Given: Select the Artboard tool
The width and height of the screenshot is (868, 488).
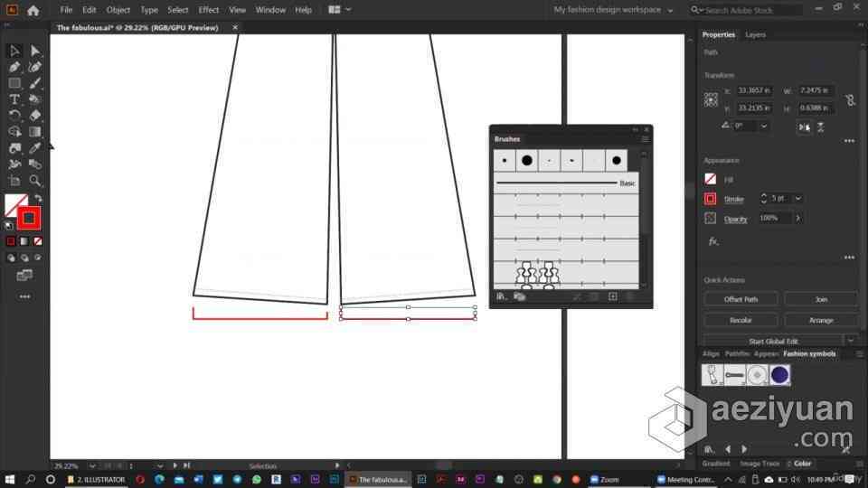Looking at the screenshot, I should point(14,181).
